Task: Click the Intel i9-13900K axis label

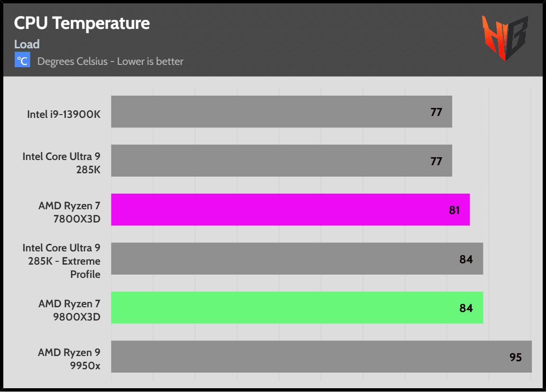Action: pos(64,114)
